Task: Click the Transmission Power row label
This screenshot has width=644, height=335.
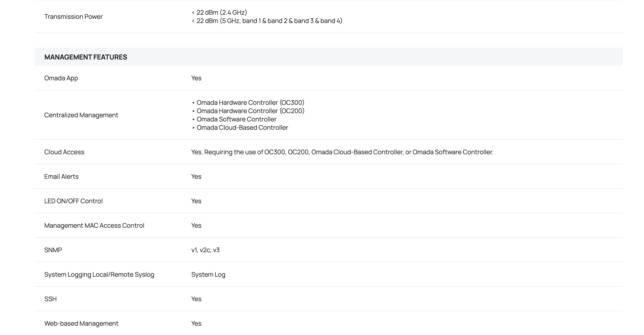Action: coord(73,17)
